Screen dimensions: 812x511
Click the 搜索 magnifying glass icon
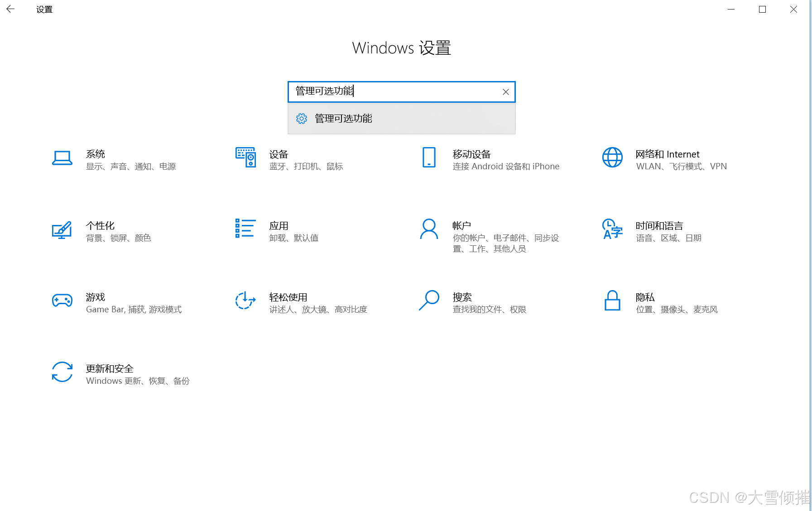pos(429,300)
